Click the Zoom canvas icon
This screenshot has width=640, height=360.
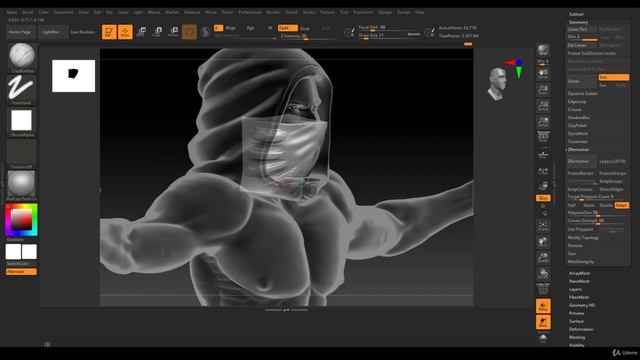(x=543, y=90)
